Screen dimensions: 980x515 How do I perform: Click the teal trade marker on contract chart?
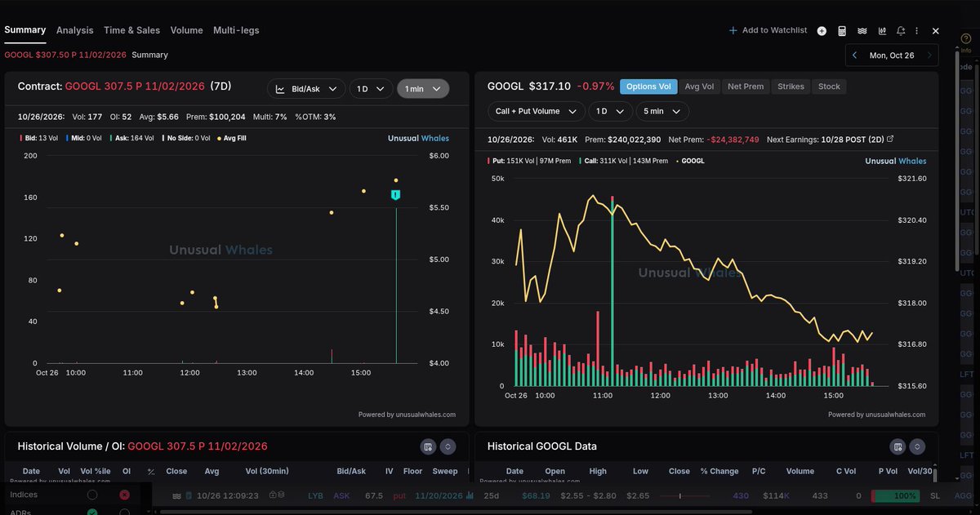(396, 195)
